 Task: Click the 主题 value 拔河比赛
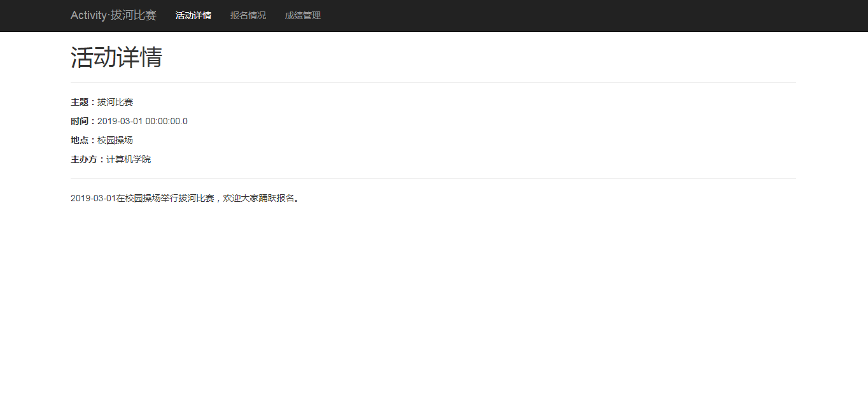(115, 102)
